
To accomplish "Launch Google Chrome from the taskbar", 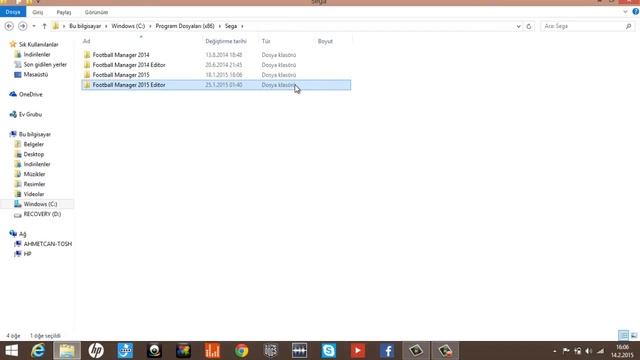I will tap(242, 351).
